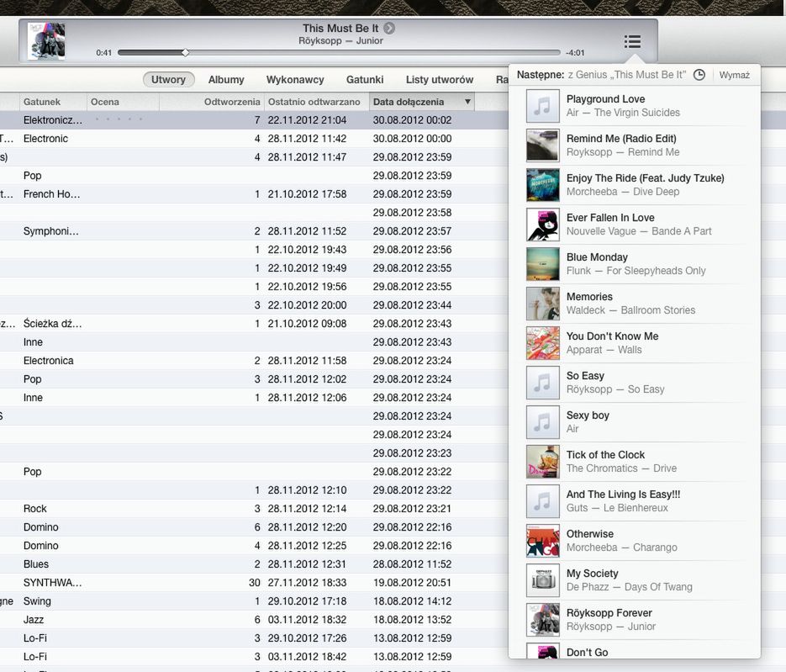This screenshot has width=786, height=672.
Task: Rate the Elektronicz… track with rating dots
Action: tap(119, 119)
